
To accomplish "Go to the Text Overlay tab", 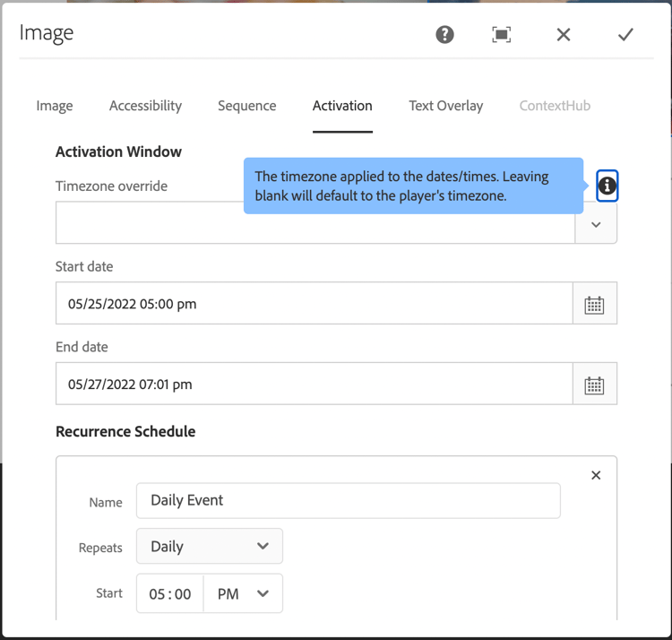I will coord(445,106).
